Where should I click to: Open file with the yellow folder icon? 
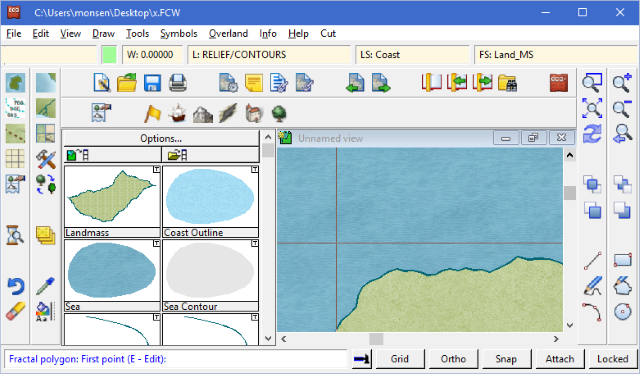[x=127, y=83]
